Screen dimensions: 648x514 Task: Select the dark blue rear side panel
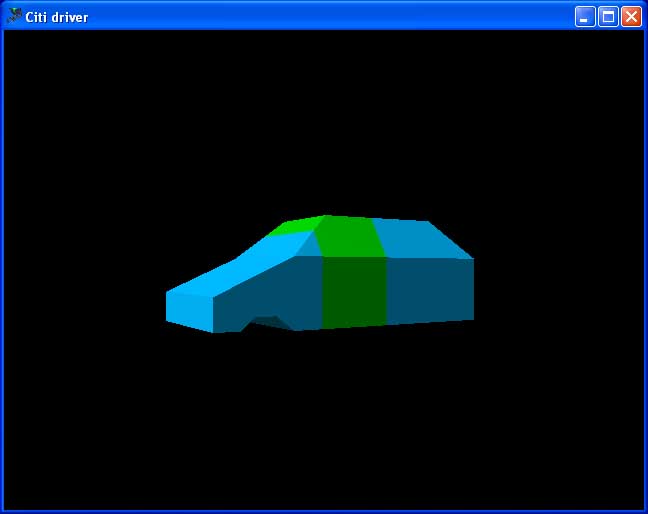point(429,290)
